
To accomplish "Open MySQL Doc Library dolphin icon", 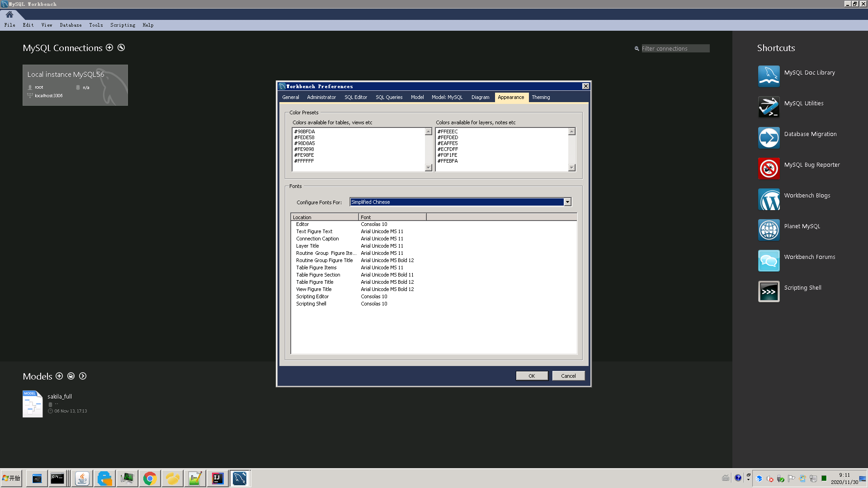I will click(x=769, y=76).
